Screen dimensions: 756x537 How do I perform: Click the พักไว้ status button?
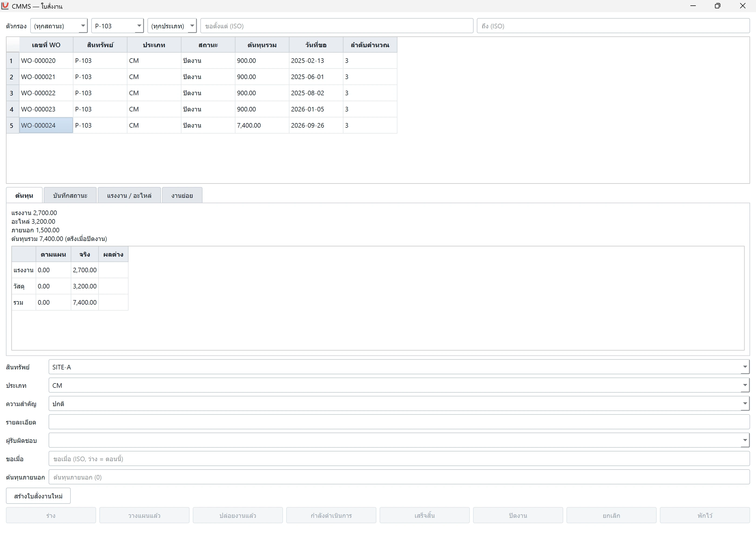point(705,515)
